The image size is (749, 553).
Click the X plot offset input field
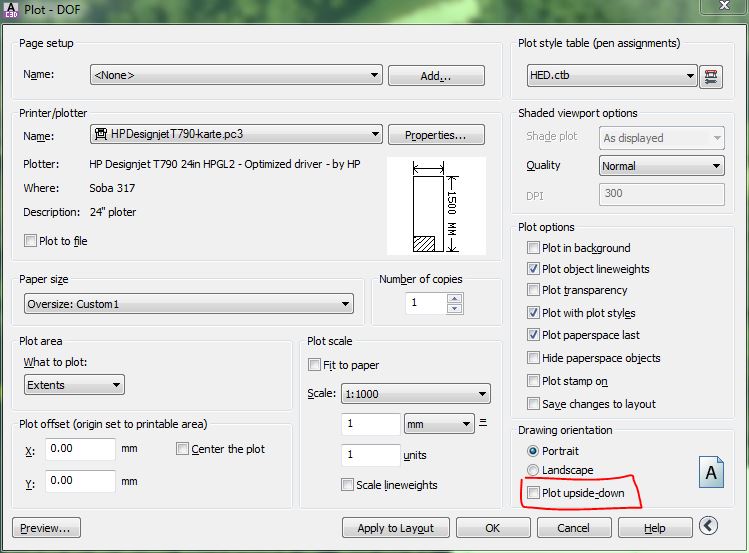(x=80, y=449)
